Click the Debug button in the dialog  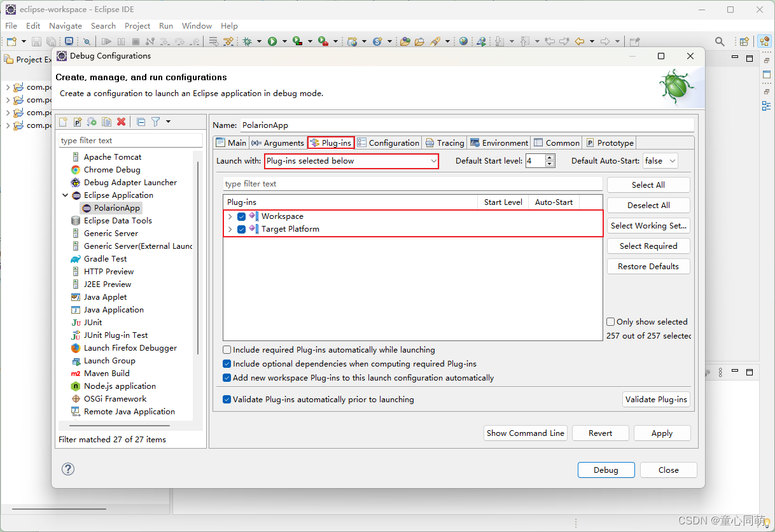coord(606,470)
